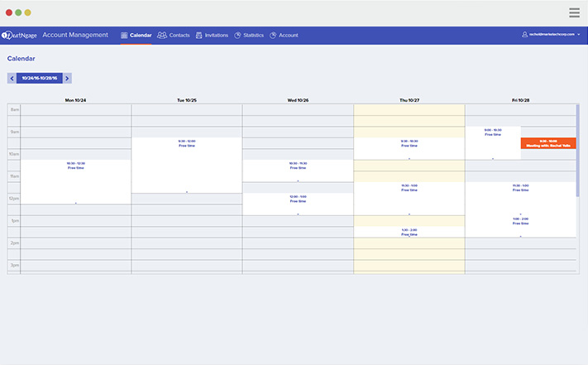Click the Account icon in navbar
Viewport: 588px width, 365px height.
273,36
